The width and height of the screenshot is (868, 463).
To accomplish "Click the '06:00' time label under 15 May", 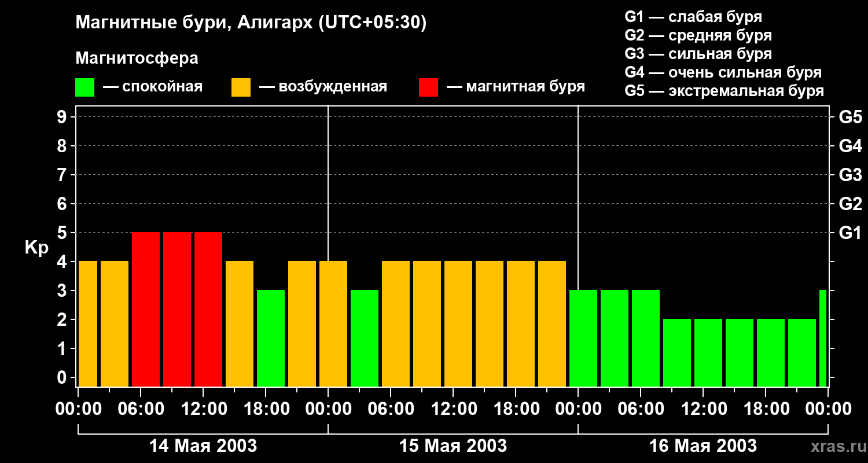I will (391, 409).
